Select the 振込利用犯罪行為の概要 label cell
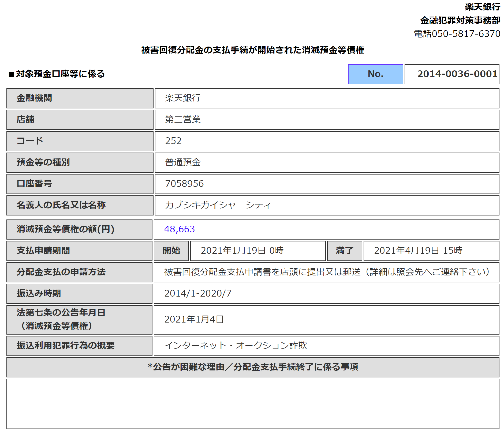The width and height of the screenshot is (504, 432). click(79, 346)
